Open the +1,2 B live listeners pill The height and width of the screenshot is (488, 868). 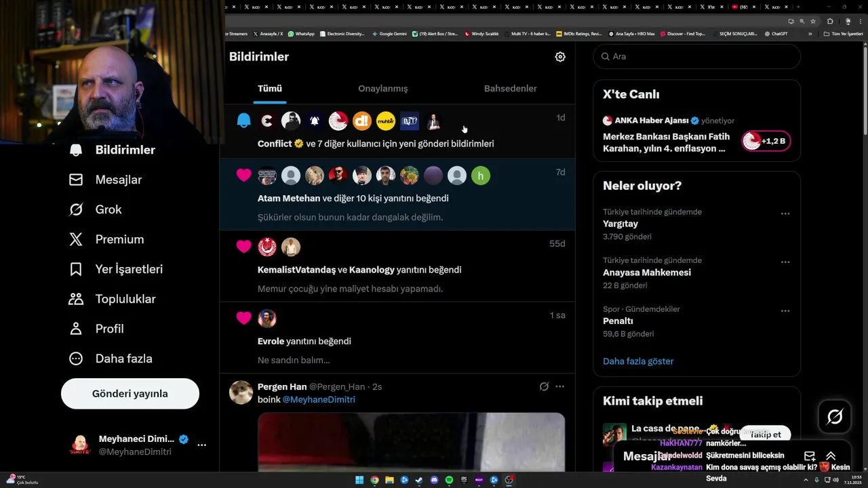[x=766, y=141]
